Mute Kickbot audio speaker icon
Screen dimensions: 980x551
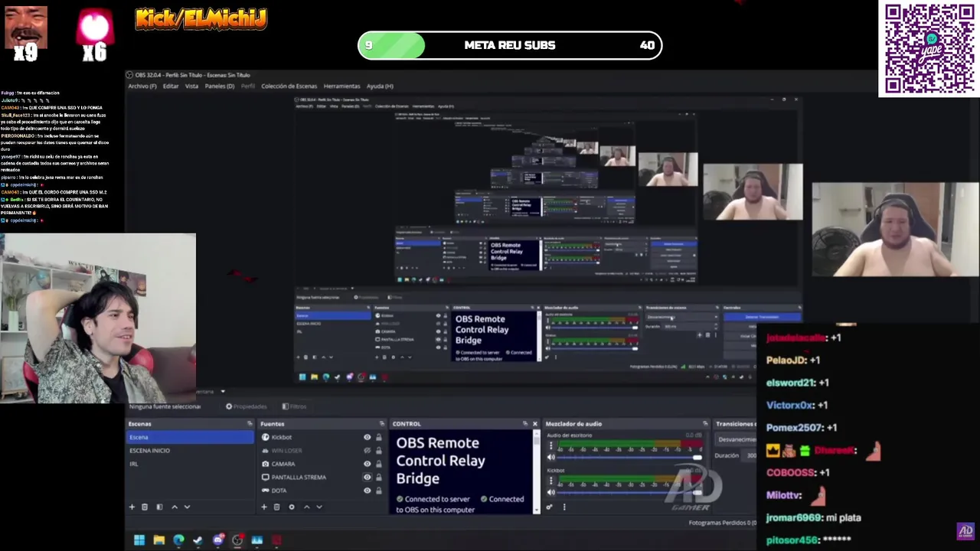tap(550, 493)
